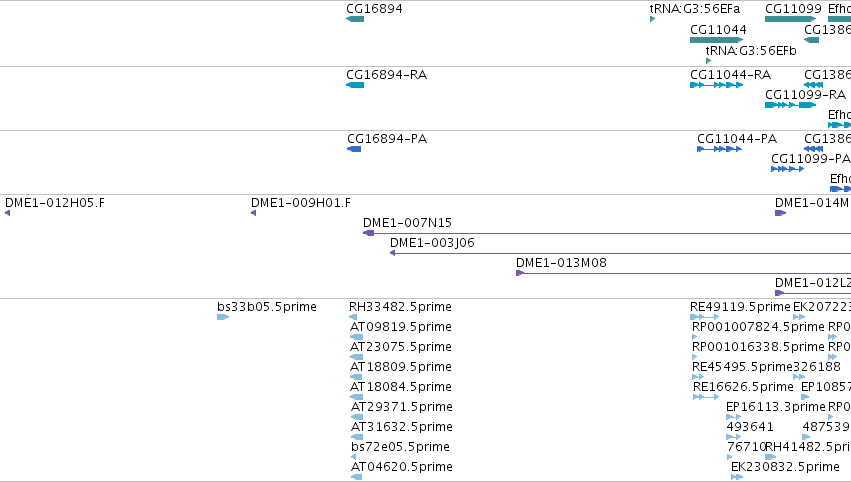Click the DME1-003J06 label
This screenshot has height=482, width=851.
(432, 243)
